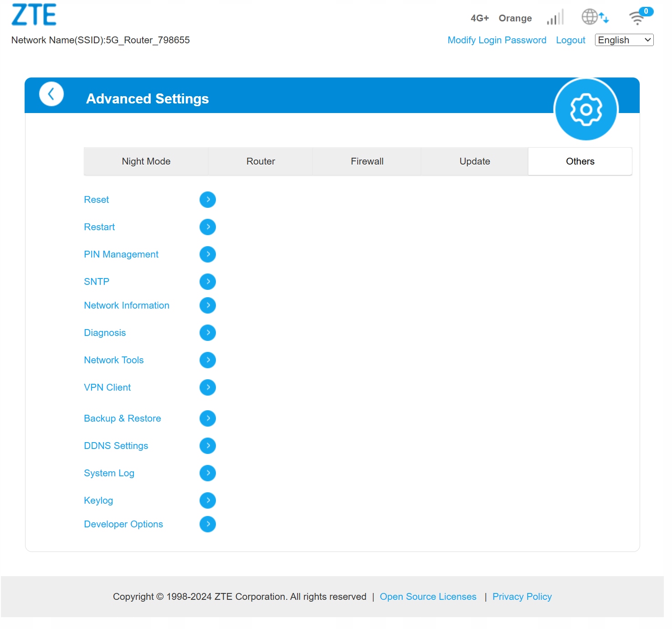
Task: Open the Router tab
Action: [x=261, y=161]
